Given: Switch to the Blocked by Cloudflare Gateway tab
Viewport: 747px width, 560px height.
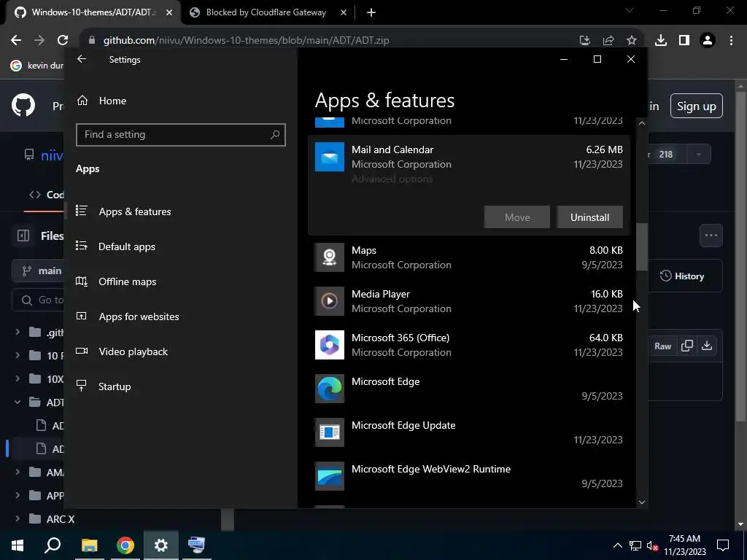Looking at the screenshot, I should (x=266, y=12).
